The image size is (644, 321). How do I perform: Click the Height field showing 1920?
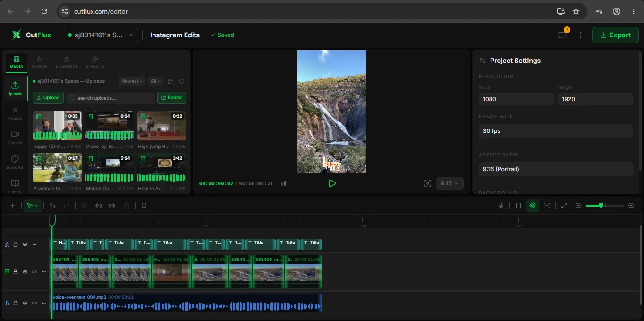pos(595,99)
